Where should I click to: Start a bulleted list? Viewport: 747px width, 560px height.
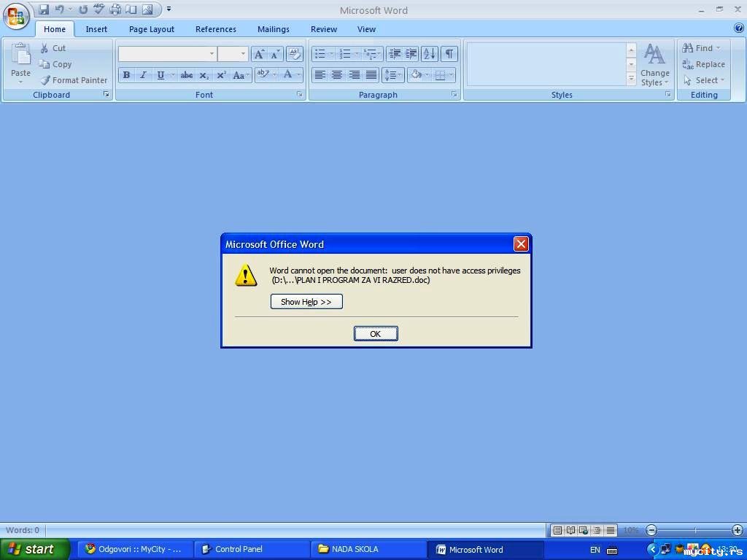tap(320, 54)
